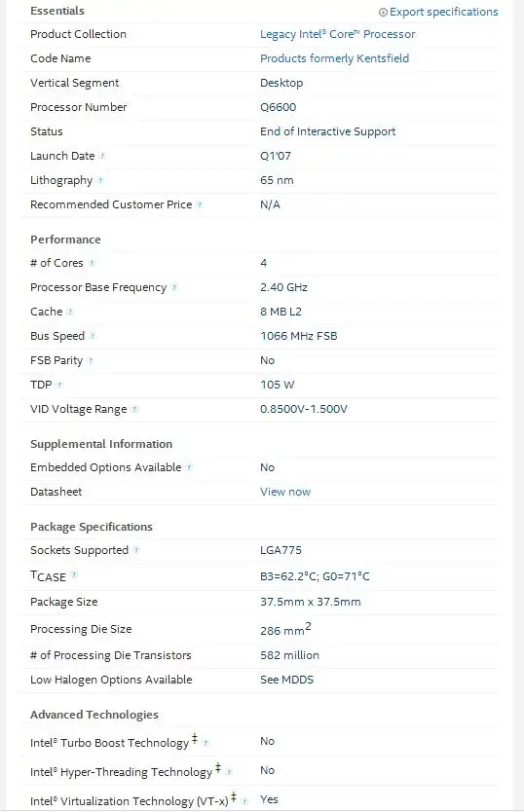Show info for Recommended Customer Price

[200, 204]
